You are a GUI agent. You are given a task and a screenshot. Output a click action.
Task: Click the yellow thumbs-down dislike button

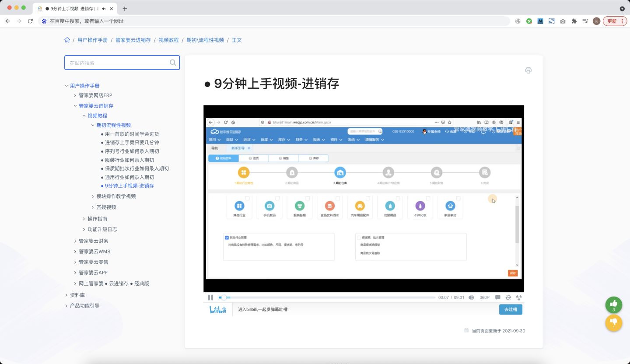point(614,323)
